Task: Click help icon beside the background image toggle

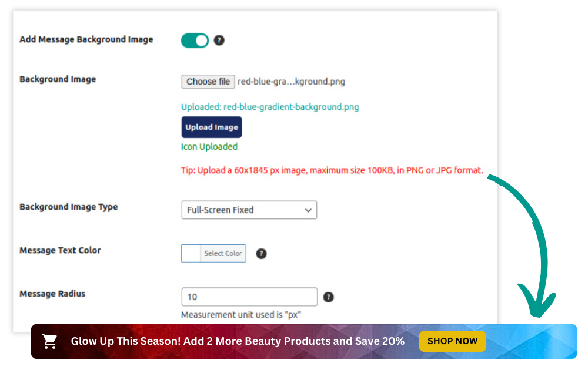Action: coord(219,41)
